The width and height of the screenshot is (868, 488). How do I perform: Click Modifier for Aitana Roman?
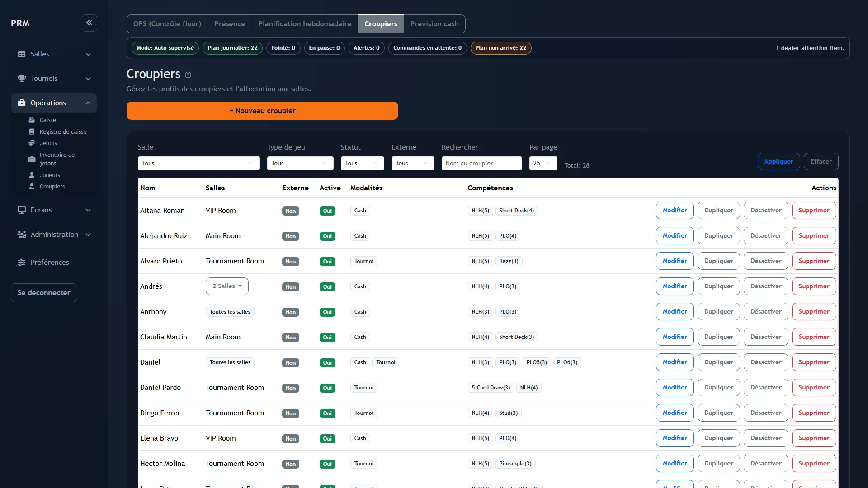(x=675, y=210)
